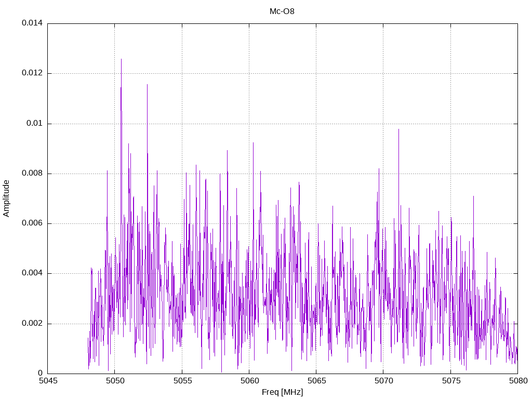532x399 pixels.
Task: Click the tallest spectrum peak tip above 0.012
Action: pyautogui.click(x=121, y=59)
